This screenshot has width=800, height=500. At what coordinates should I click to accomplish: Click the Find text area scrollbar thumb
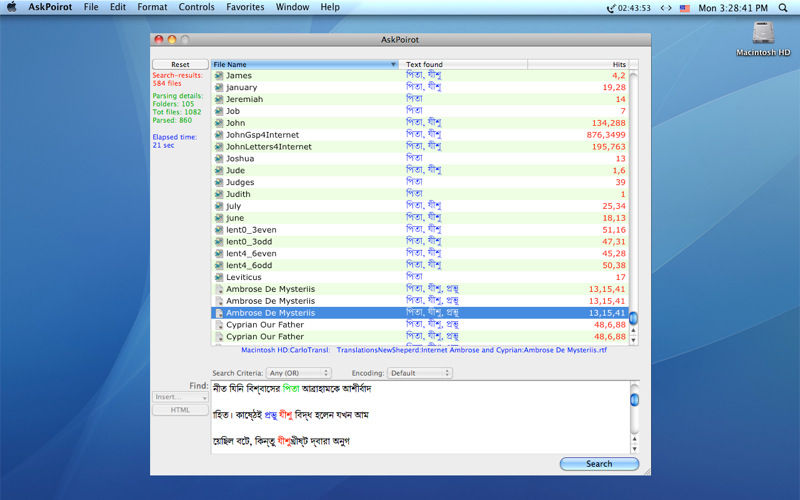click(x=635, y=400)
